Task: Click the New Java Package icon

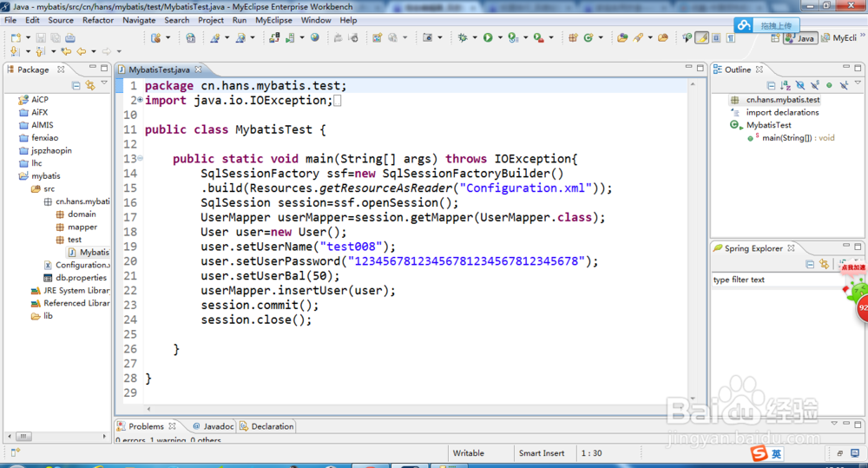Action: (x=573, y=37)
